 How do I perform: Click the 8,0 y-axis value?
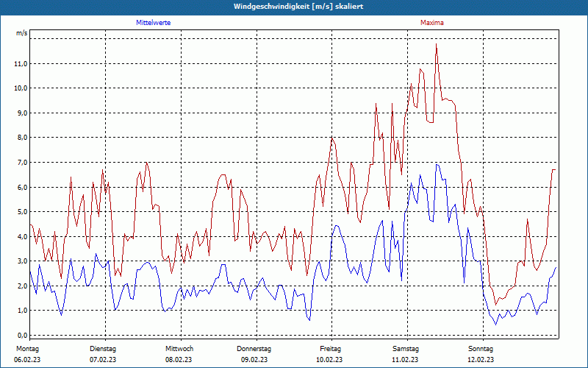pyautogui.click(x=22, y=138)
